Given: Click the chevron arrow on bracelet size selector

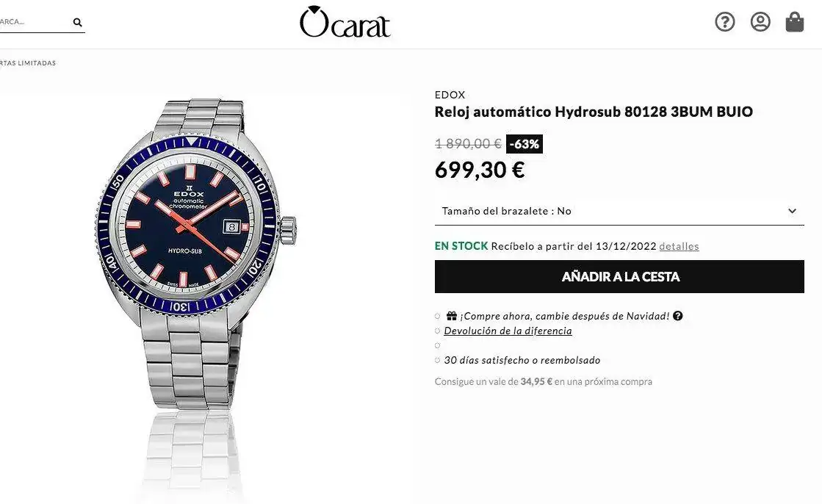Looking at the screenshot, I should coord(792,211).
